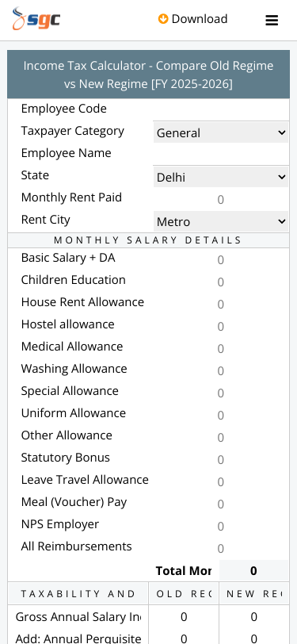This screenshot has height=644, width=297.
Task: Click into the Employee Name field
Action: (x=221, y=155)
